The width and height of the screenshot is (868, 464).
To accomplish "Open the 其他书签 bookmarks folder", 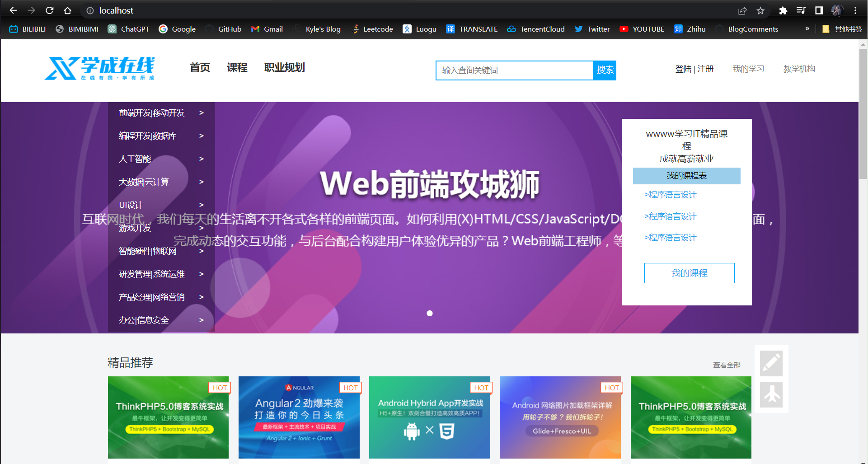I will tap(842, 29).
